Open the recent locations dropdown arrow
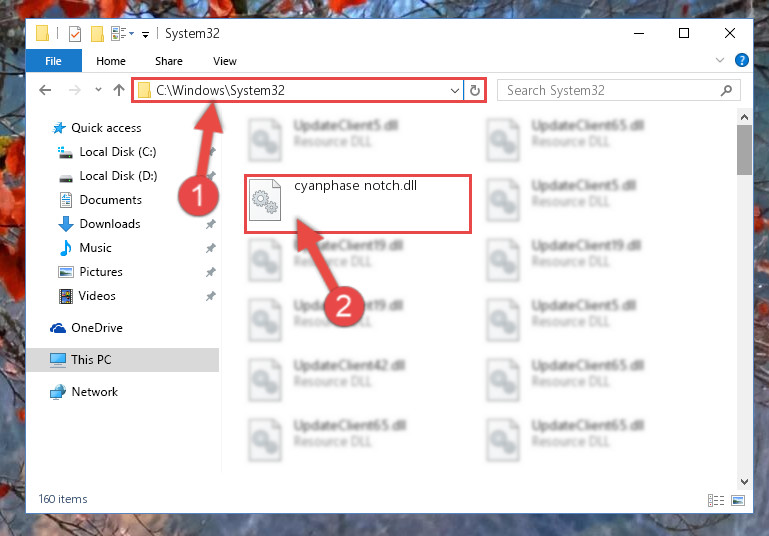The height and width of the screenshot is (536, 769). point(99,90)
